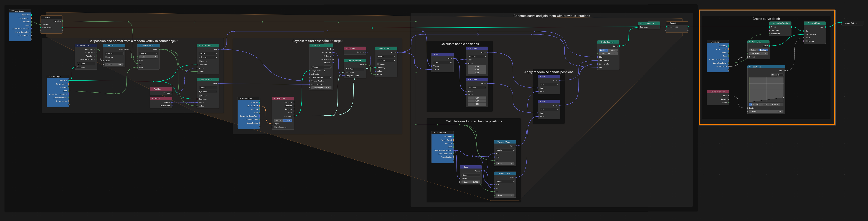The image size is (868, 221).
Task: Collapse the Float Curve node
Action: (750, 67)
